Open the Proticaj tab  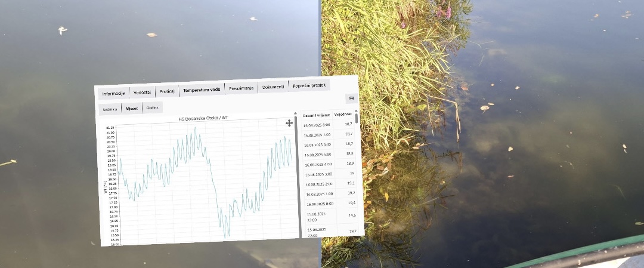(x=167, y=91)
